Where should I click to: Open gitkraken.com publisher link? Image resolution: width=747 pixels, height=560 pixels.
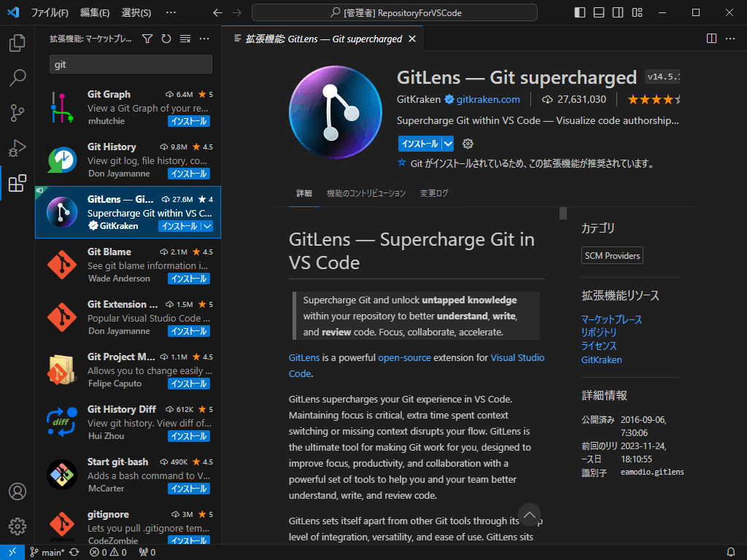point(488,99)
